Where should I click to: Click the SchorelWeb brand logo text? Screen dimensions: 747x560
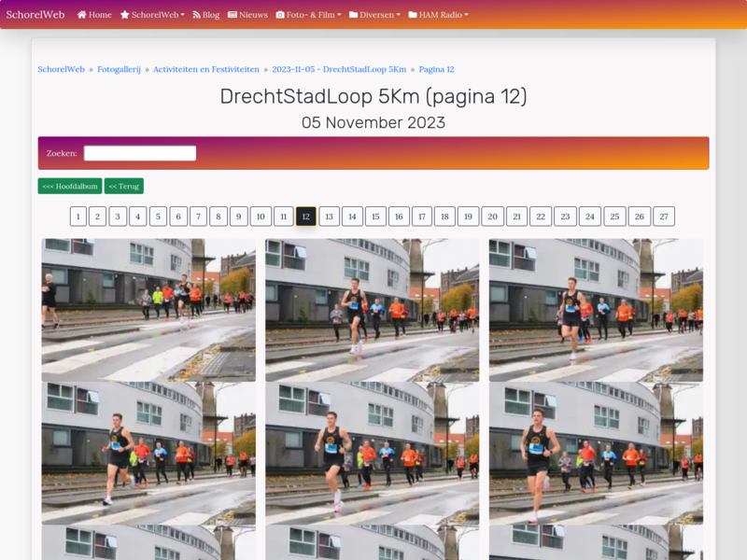35,15
